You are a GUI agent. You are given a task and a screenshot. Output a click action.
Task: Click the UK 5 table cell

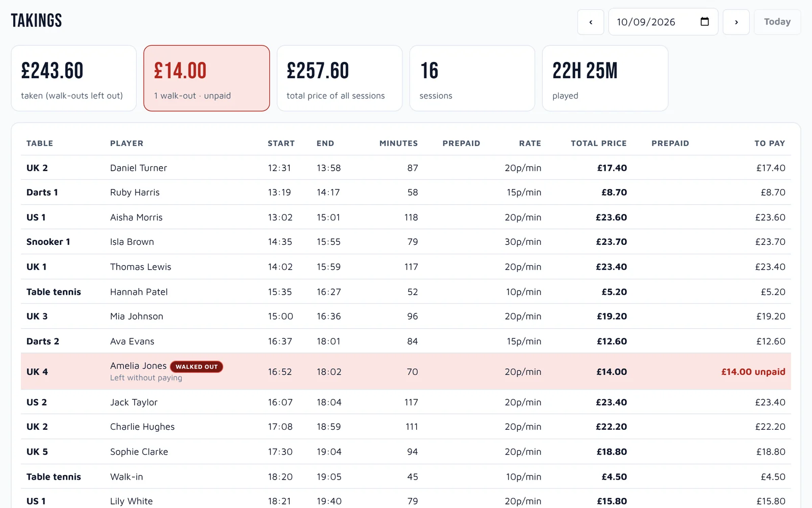[37, 452]
